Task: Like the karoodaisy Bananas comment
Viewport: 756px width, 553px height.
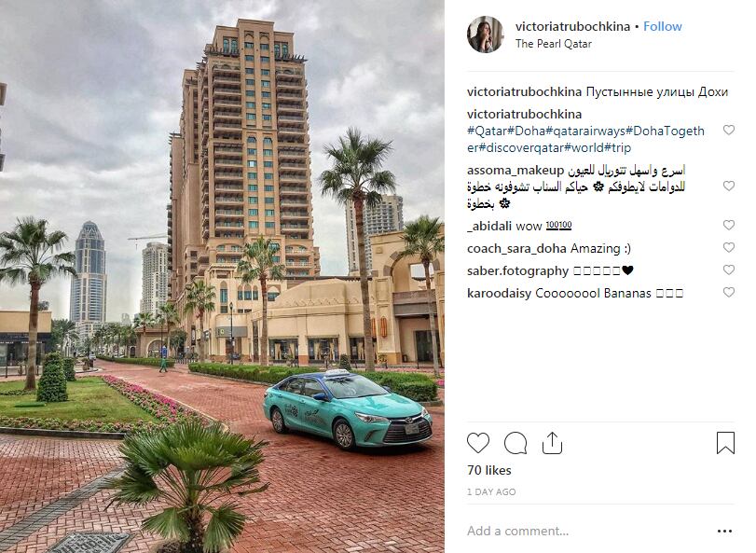Action: pos(729,292)
